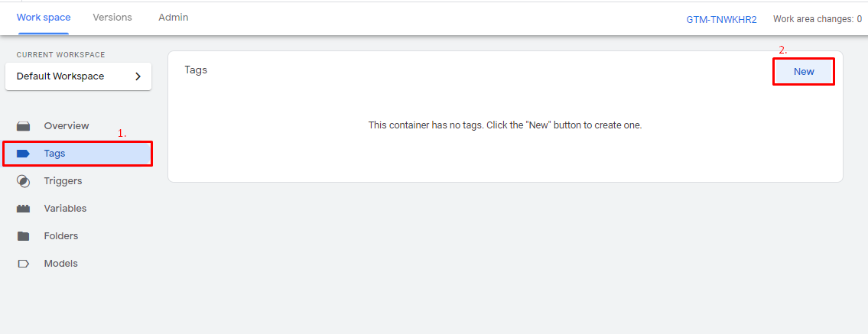Go to the Admin tab

click(174, 17)
